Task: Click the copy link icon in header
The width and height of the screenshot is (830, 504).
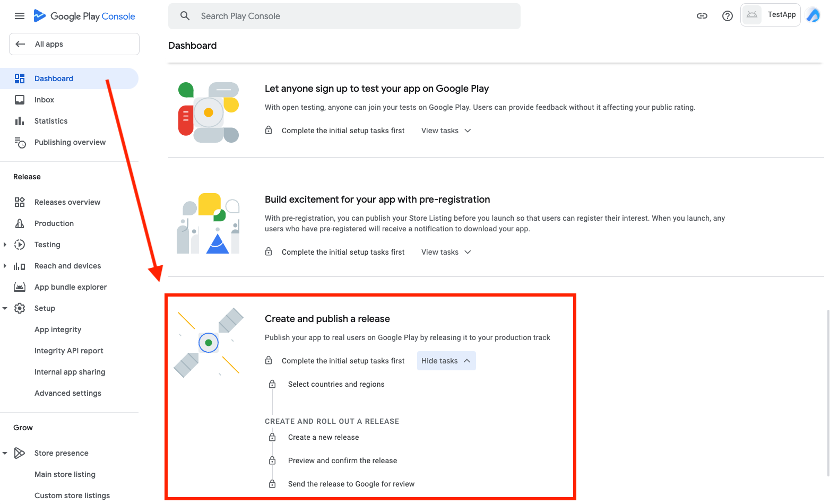Action: pyautogui.click(x=702, y=16)
